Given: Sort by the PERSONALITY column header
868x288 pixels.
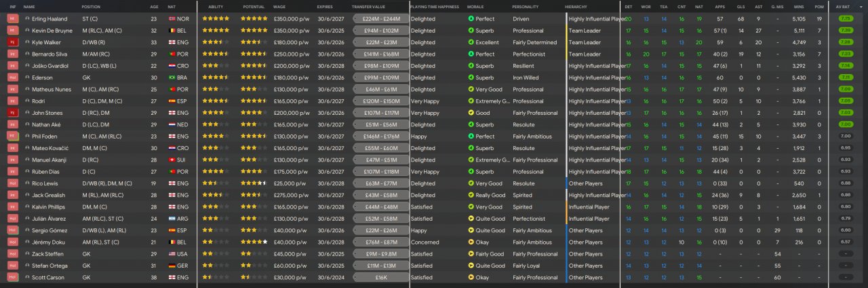Looking at the screenshot, I should pyautogui.click(x=526, y=6).
